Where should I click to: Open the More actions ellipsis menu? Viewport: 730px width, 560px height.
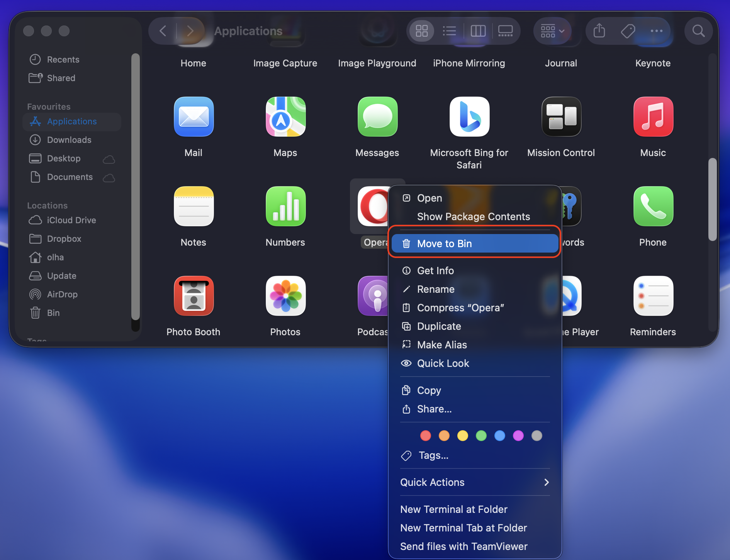[656, 31]
